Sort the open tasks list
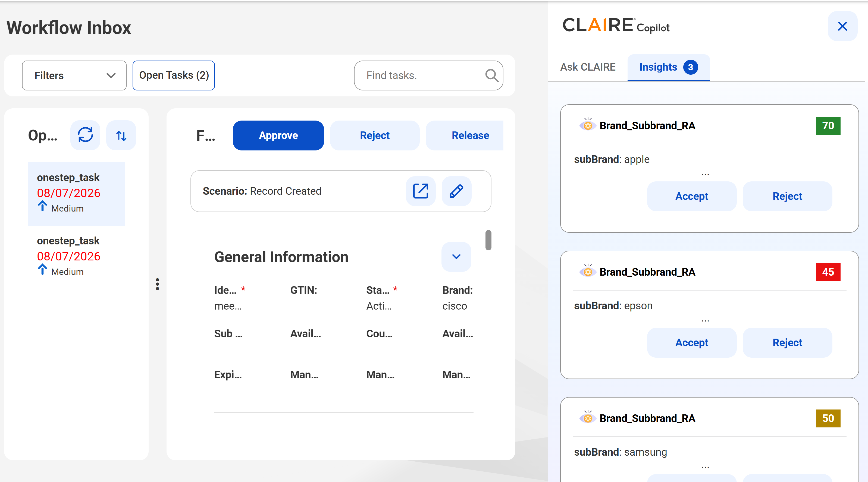Image resolution: width=868 pixels, height=482 pixels. (x=121, y=135)
